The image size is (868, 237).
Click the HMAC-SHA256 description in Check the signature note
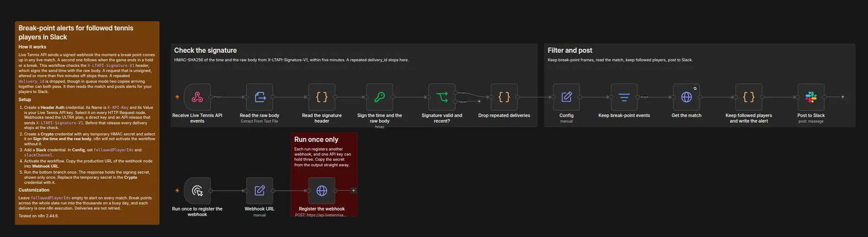(291, 60)
